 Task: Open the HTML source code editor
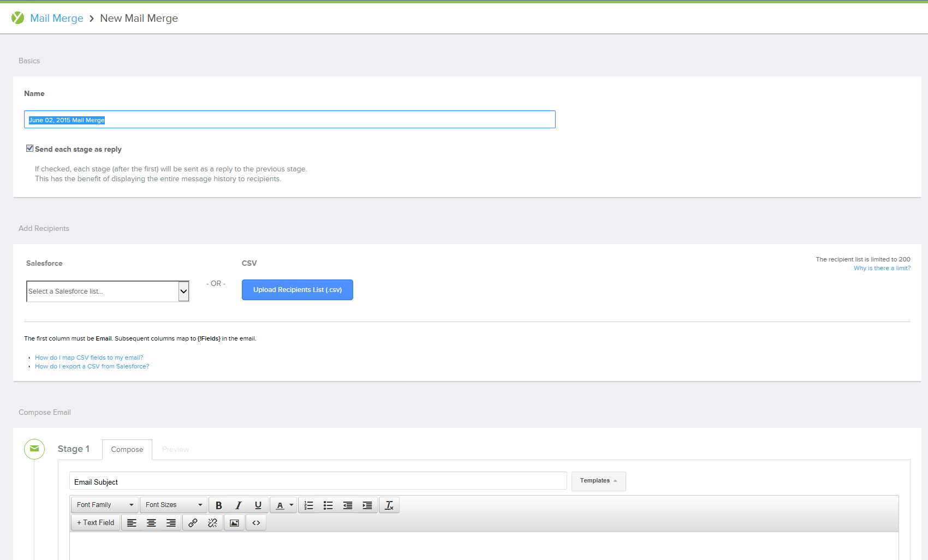click(256, 522)
